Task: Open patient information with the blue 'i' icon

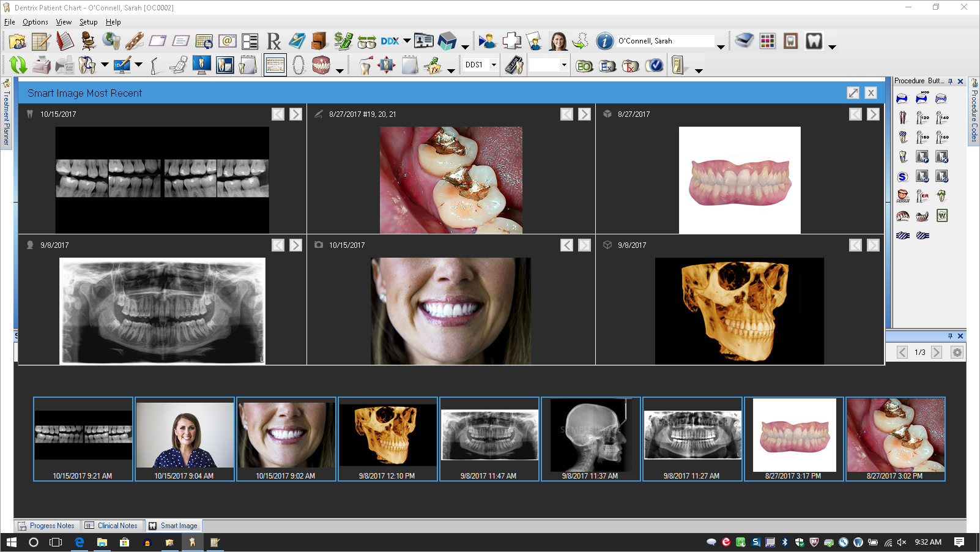Action: (604, 40)
